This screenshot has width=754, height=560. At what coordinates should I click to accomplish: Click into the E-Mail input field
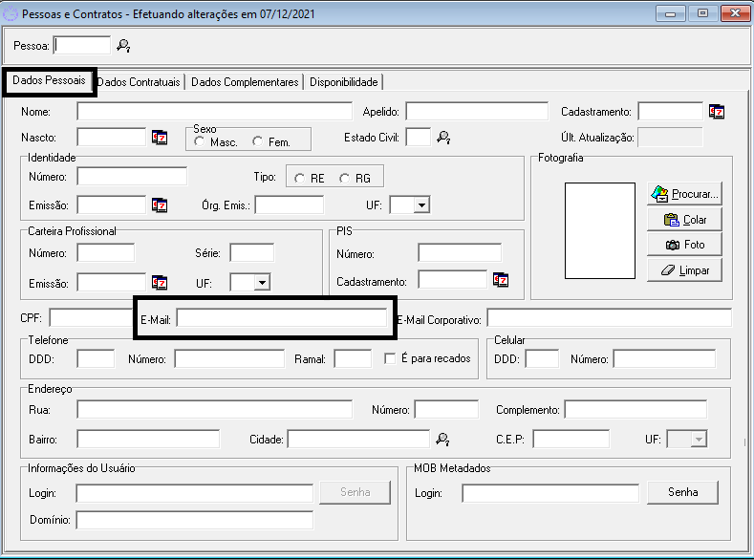coord(282,318)
